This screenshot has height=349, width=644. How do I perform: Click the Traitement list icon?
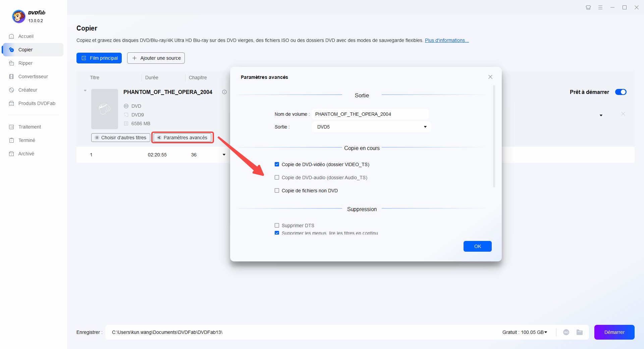point(11,127)
